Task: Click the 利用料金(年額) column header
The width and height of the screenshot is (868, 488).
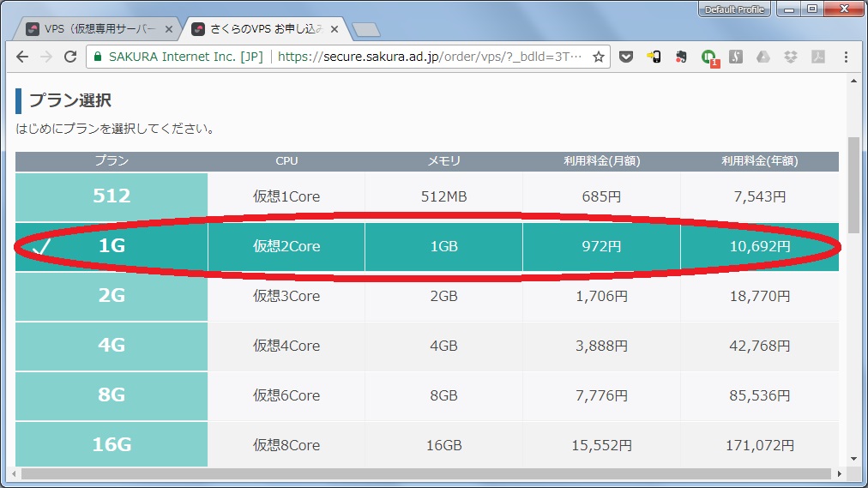Action: click(760, 161)
